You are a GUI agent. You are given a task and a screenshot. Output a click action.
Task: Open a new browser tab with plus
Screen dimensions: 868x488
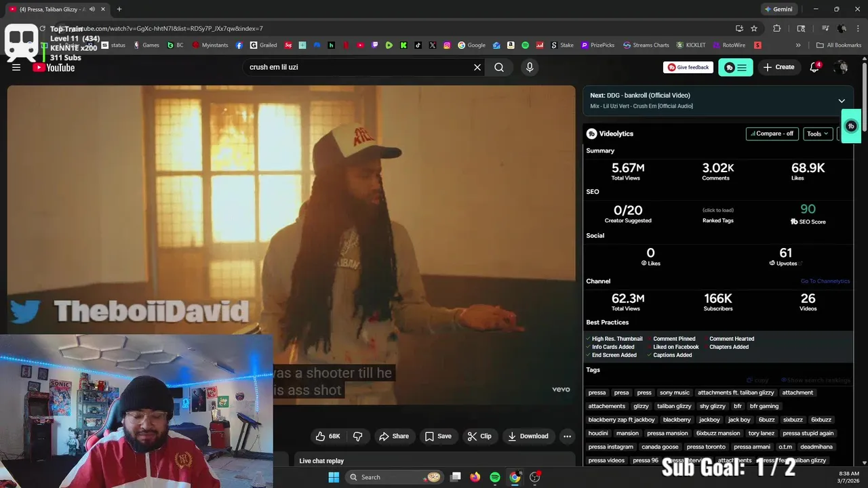[119, 9]
